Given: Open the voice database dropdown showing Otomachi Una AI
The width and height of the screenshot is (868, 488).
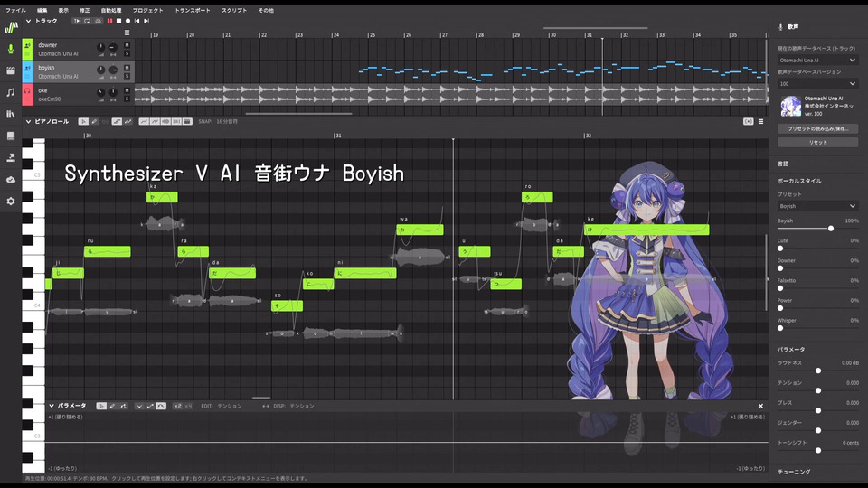Looking at the screenshot, I should tap(817, 61).
